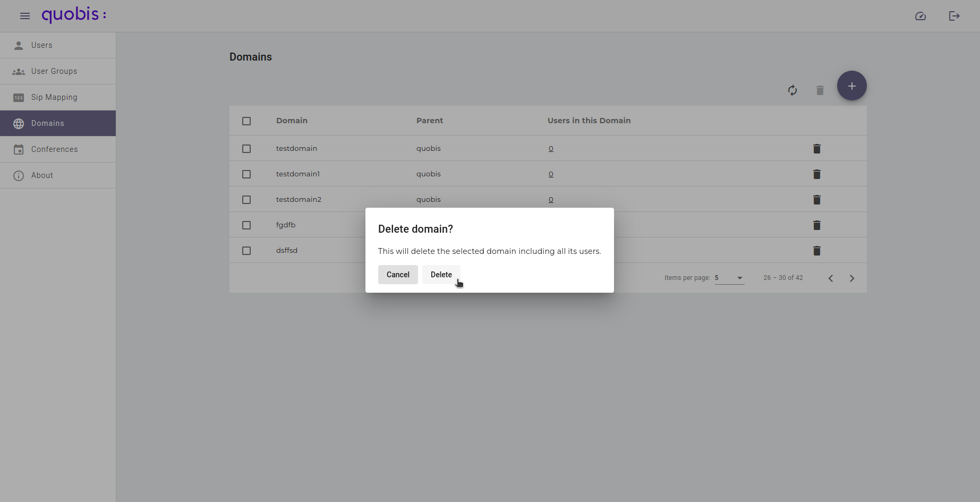Open the hamburger navigation menu
This screenshot has width=980, height=502.
pyautogui.click(x=25, y=16)
